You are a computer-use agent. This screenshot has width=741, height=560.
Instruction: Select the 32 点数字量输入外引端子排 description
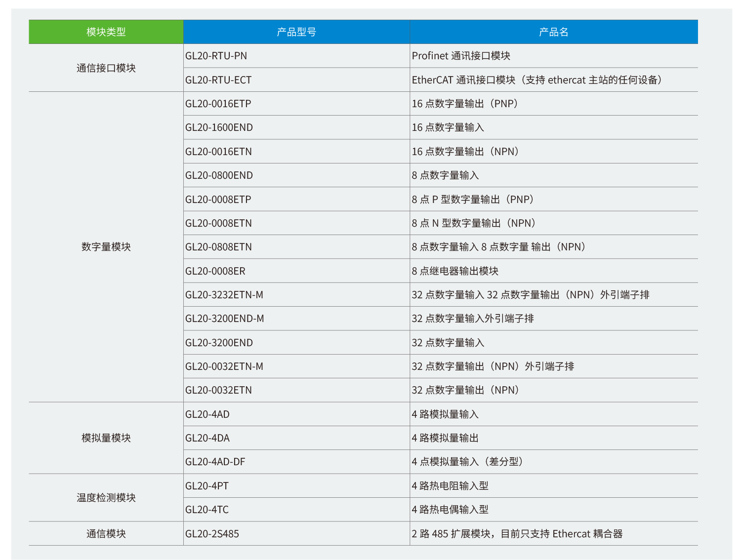pyautogui.click(x=473, y=319)
